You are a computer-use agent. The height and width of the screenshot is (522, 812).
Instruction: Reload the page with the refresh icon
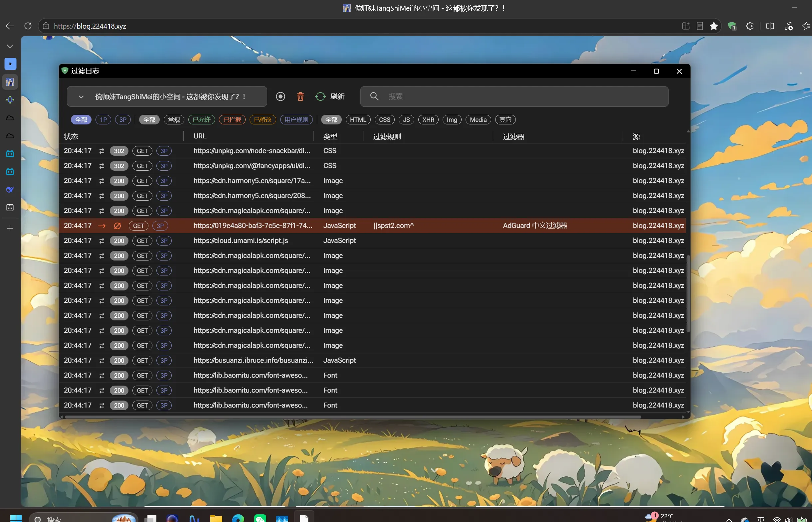click(x=28, y=26)
